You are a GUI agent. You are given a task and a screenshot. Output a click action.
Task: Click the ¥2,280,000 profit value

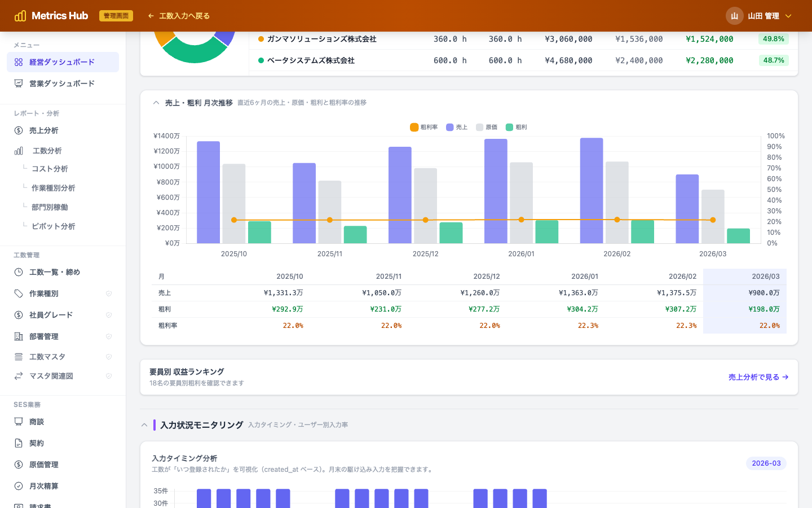pyautogui.click(x=709, y=60)
